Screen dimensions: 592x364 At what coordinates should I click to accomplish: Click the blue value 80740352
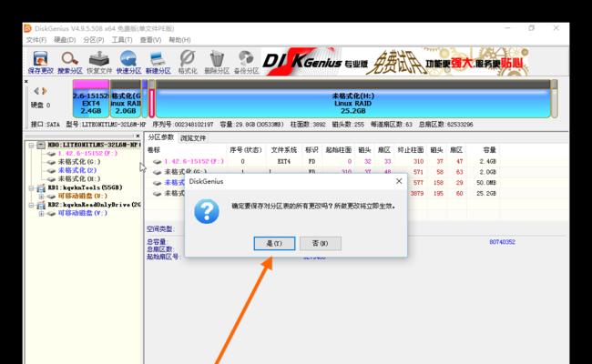pyautogui.click(x=502, y=242)
